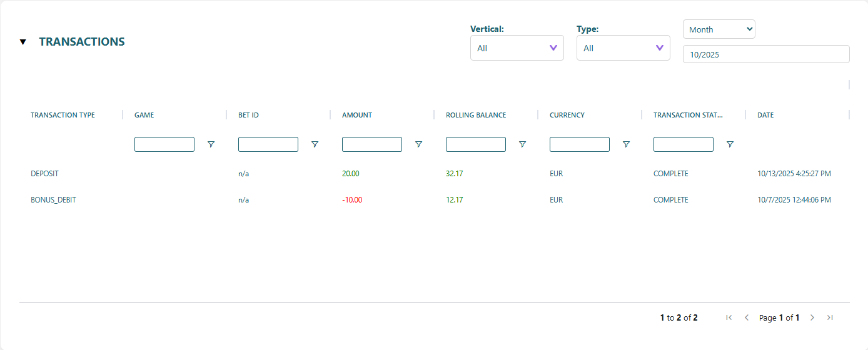Sort by the Amount column header

click(357, 115)
